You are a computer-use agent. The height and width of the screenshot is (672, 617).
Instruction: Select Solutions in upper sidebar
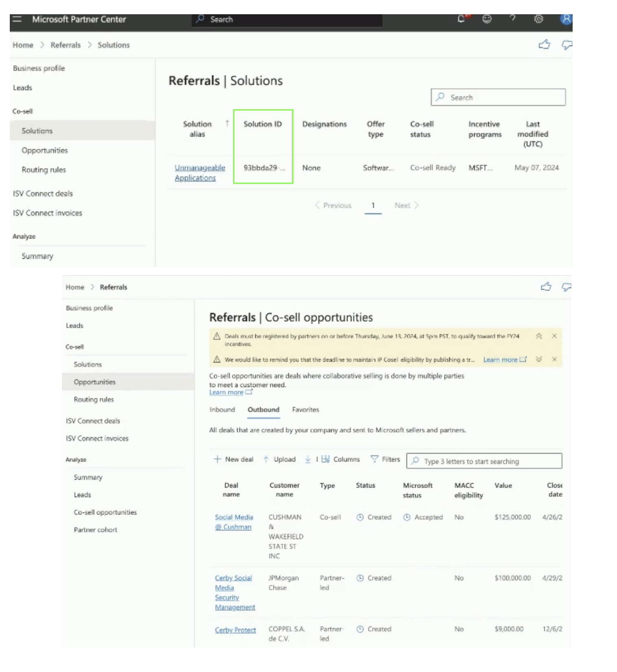(82, 131)
